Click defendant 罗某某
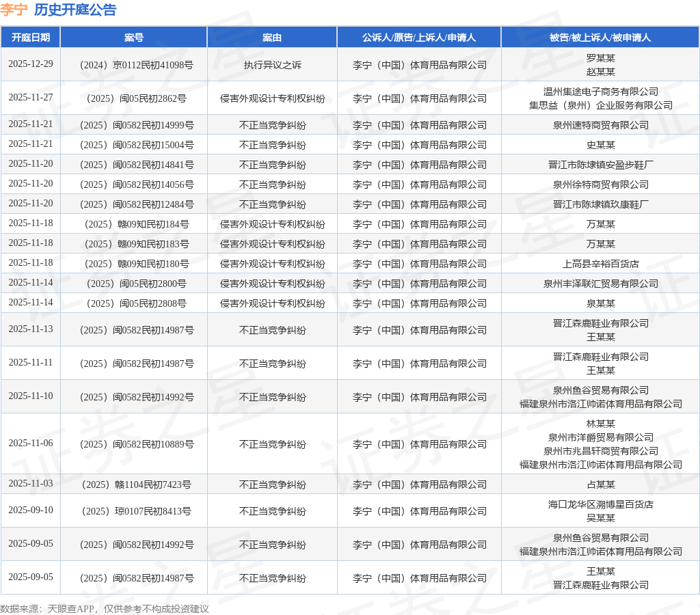 pos(600,58)
